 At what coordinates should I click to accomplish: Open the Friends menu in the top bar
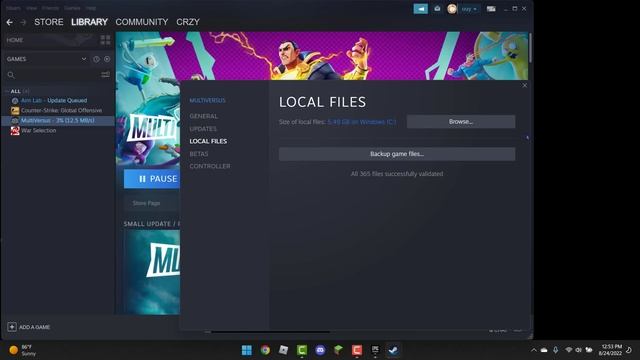[x=50, y=8]
